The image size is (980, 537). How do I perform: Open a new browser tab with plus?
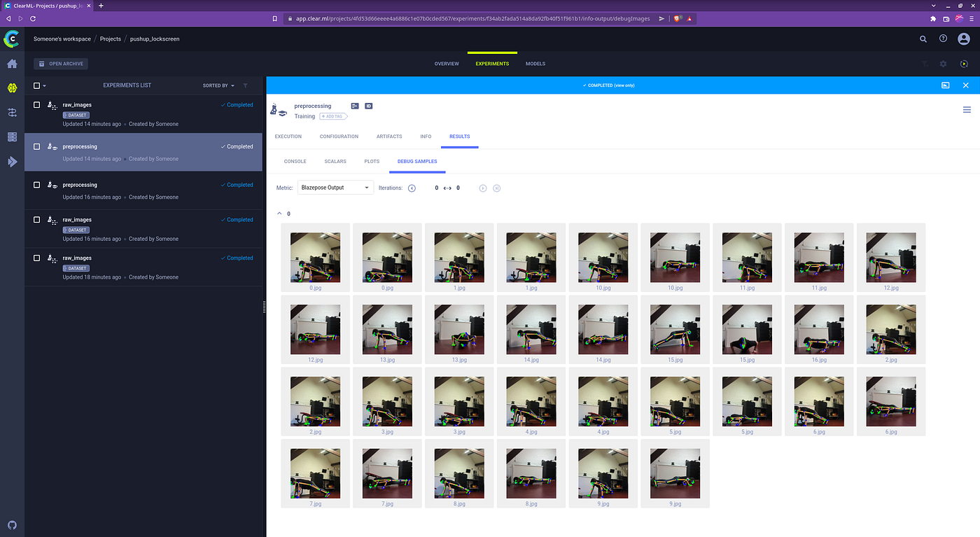[x=101, y=6]
